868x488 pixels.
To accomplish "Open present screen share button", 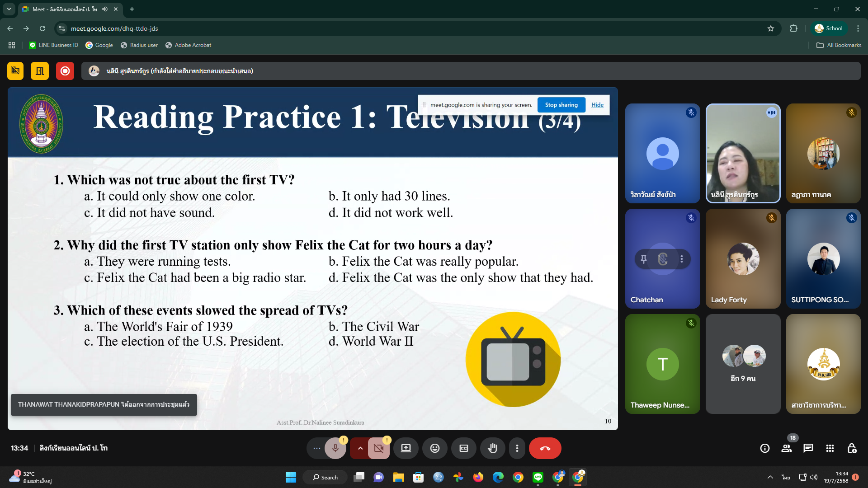I will tap(406, 448).
